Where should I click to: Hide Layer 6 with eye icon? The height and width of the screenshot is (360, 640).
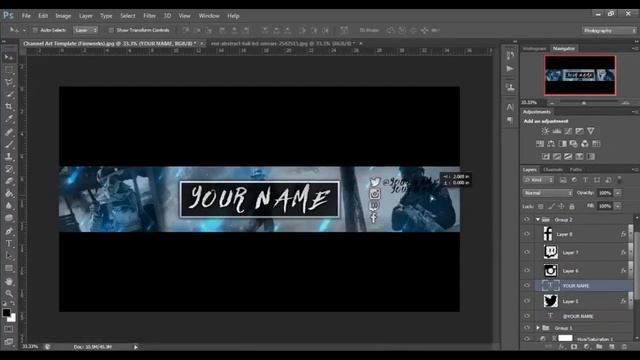coord(527,270)
